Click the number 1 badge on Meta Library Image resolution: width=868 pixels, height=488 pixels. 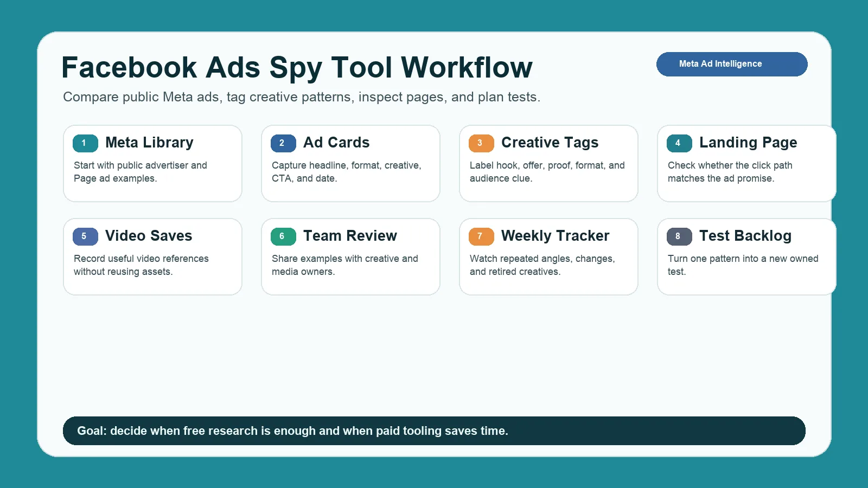(85, 143)
